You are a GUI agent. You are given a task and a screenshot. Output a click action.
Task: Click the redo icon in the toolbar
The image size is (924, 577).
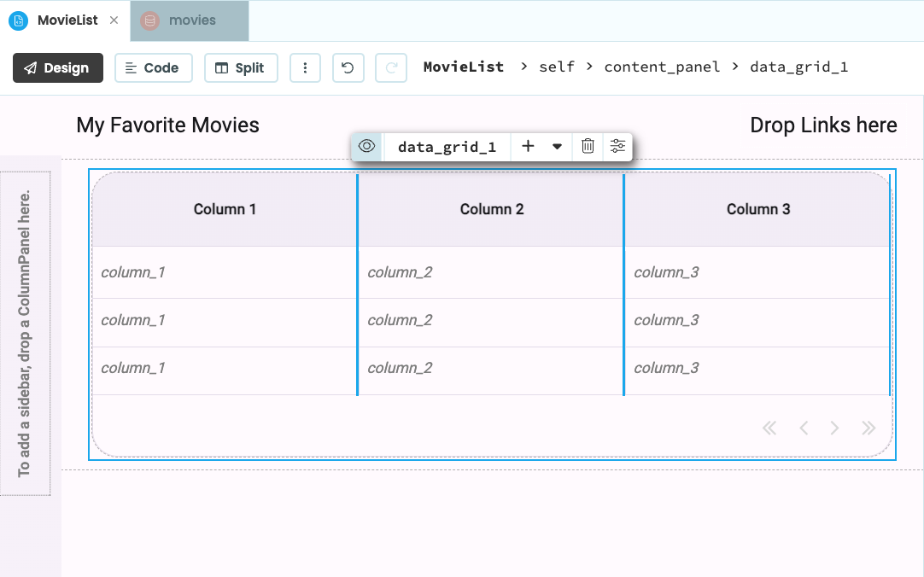[x=390, y=67]
